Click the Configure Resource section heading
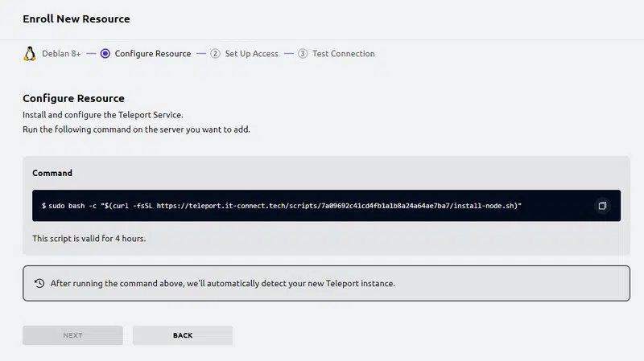 pos(73,99)
